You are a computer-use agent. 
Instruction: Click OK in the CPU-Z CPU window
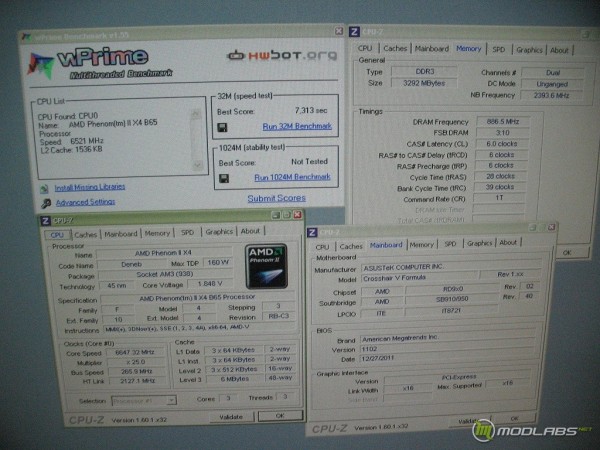280,416
